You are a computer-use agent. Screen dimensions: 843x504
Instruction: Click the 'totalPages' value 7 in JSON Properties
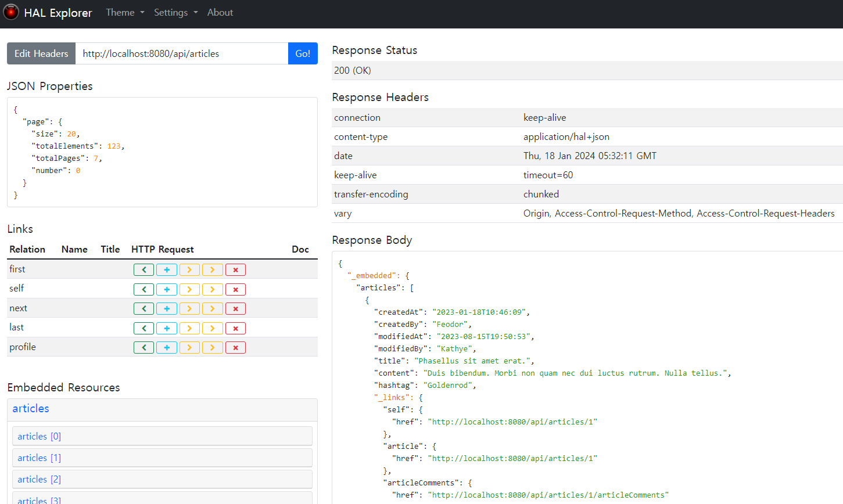tap(96, 158)
